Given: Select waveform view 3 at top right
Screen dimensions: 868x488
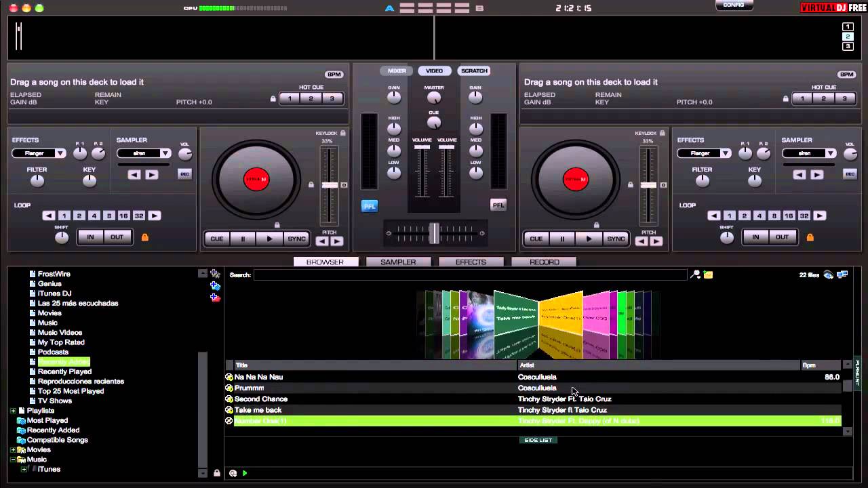Looking at the screenshot, I should click(x=848, y=47).
